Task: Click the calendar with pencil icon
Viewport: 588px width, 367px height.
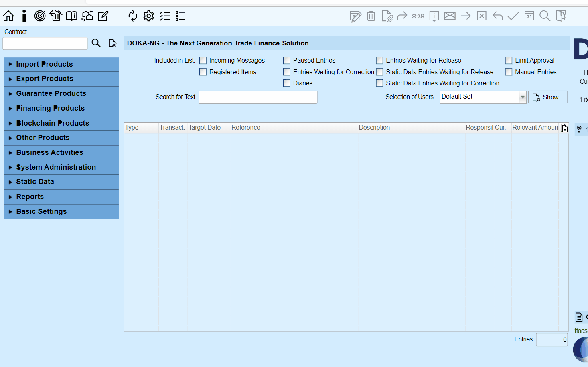Action: coord(355,16)
